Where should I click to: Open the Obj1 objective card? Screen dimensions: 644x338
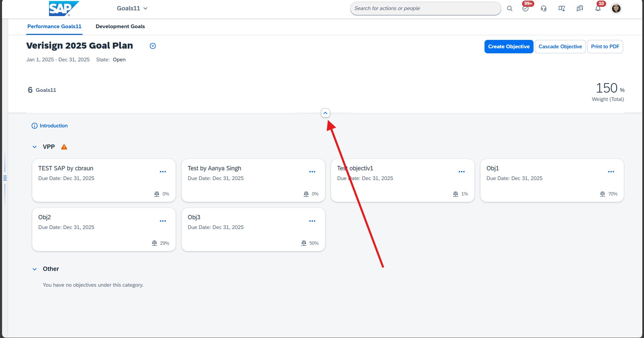[x=552, y=180]
